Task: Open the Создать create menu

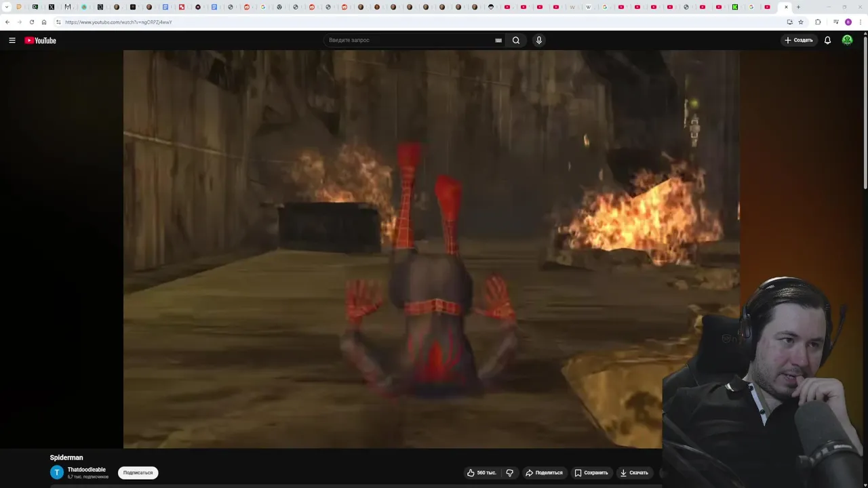Action: 798,40
